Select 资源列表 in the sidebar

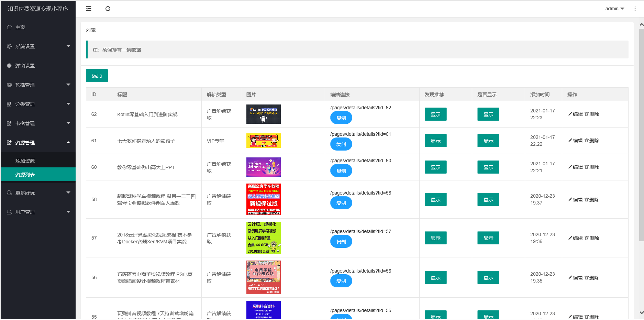coord(25,175)
